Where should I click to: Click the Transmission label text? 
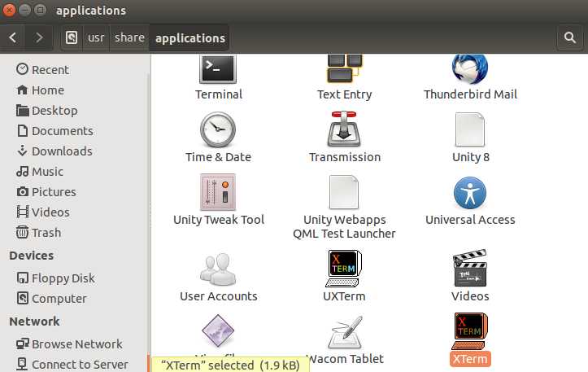tap(345, 157)
